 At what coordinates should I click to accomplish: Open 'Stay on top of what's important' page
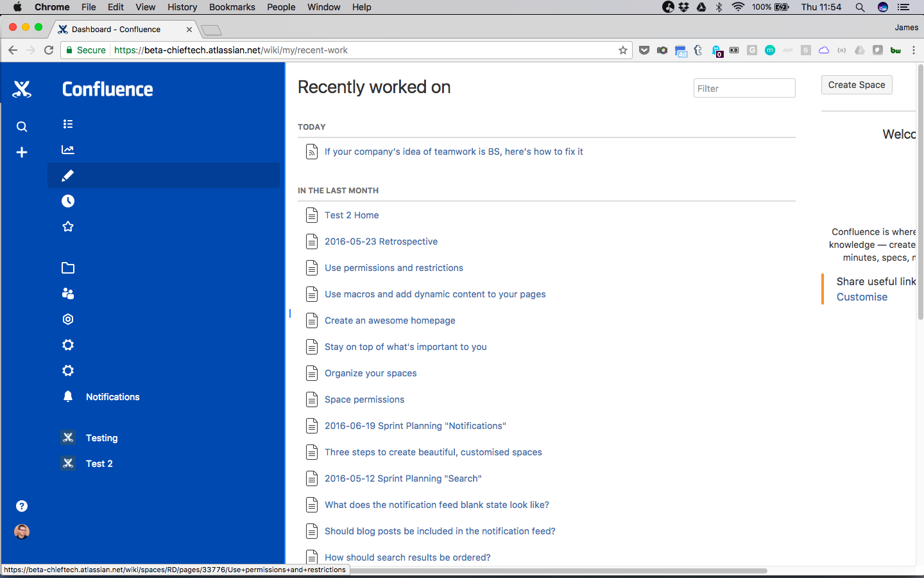coord(406,347)
